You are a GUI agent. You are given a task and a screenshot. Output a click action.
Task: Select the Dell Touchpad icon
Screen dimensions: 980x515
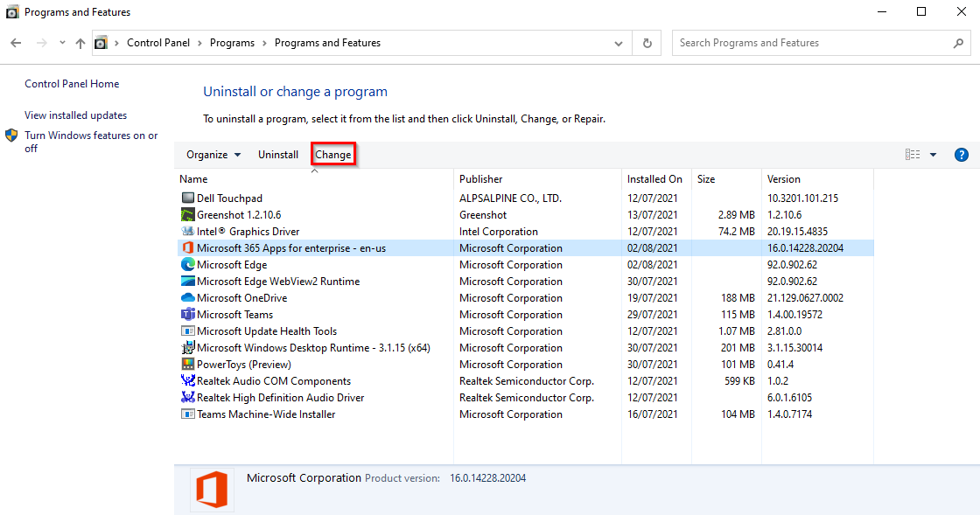tap(187, 198)
